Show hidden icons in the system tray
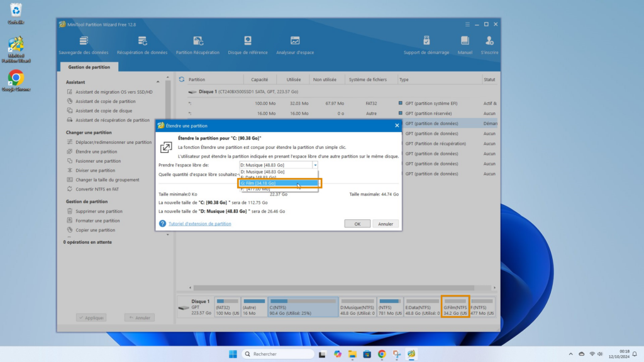 coord(570,354)
